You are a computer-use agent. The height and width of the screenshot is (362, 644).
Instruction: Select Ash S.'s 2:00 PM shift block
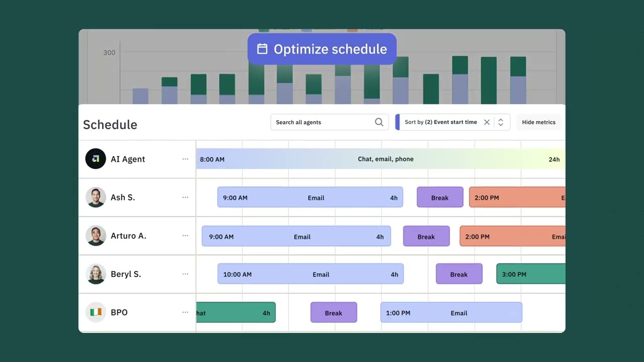pyautogui.click(x=517, y=197)
